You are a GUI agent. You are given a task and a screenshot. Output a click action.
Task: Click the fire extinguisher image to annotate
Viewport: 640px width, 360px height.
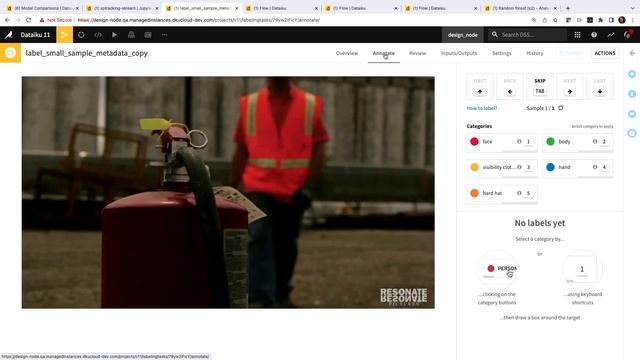228,192
